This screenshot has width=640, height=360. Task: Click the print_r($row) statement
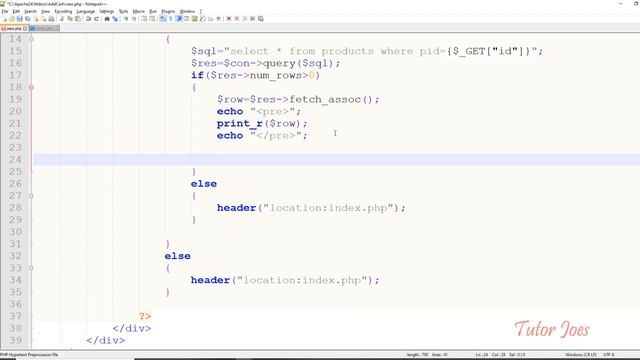point(262,123)
